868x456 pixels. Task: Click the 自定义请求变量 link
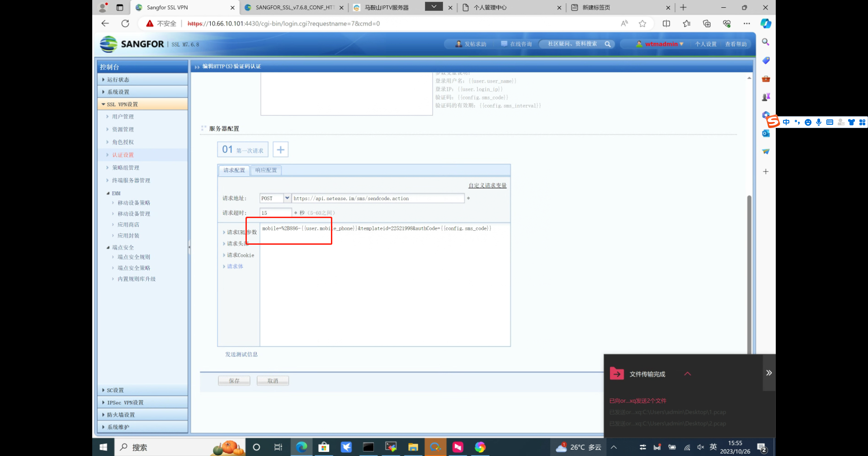(487, 185)
